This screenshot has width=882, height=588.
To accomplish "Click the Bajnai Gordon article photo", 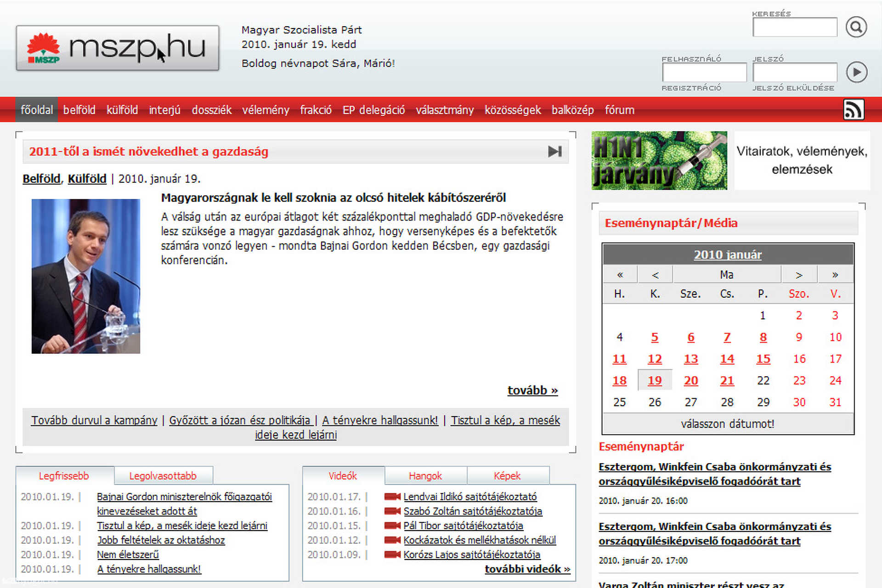I will [86, 276].
